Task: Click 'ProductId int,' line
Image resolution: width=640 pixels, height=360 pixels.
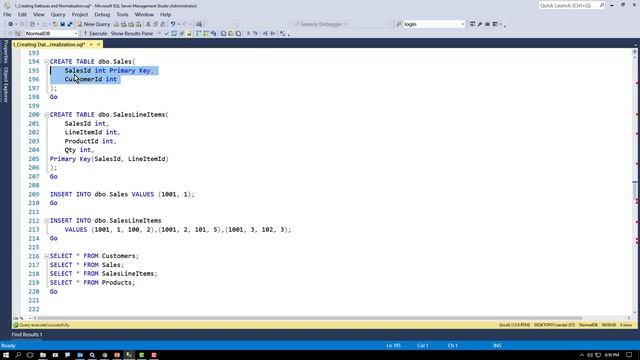Action: (90, 141)
